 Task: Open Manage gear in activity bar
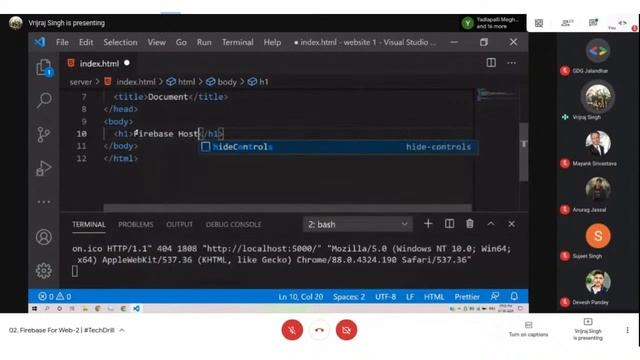pos(44,271)
